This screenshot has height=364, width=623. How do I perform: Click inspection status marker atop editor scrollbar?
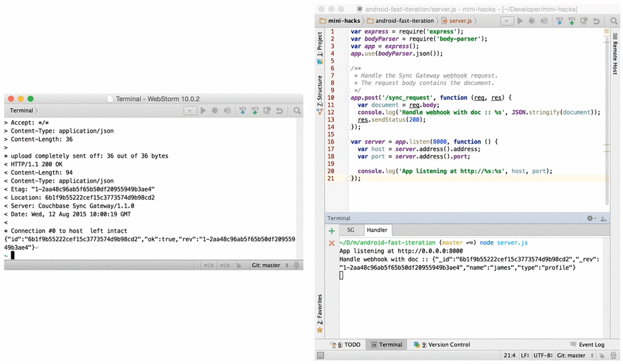pyautogui.click(x=606, y=31)
